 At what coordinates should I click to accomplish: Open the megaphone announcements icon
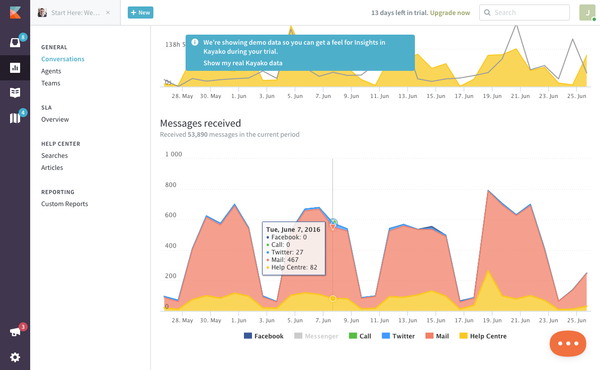(x=15, y=332)
